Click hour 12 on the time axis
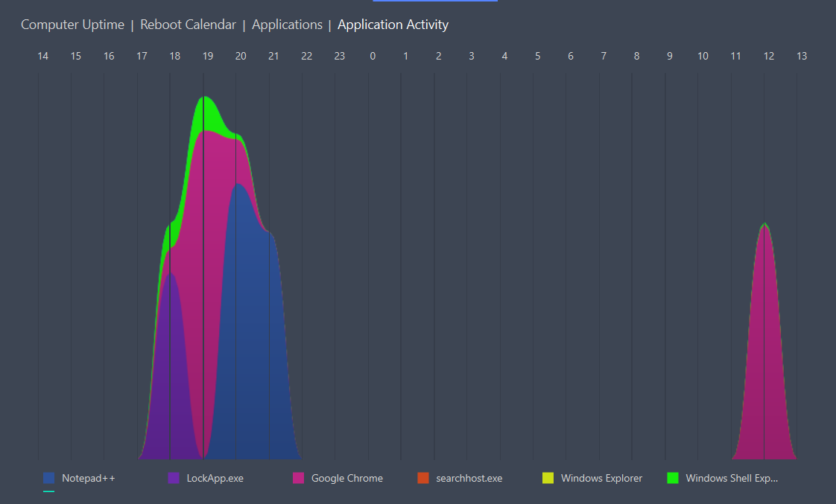 tap(769, 56)
